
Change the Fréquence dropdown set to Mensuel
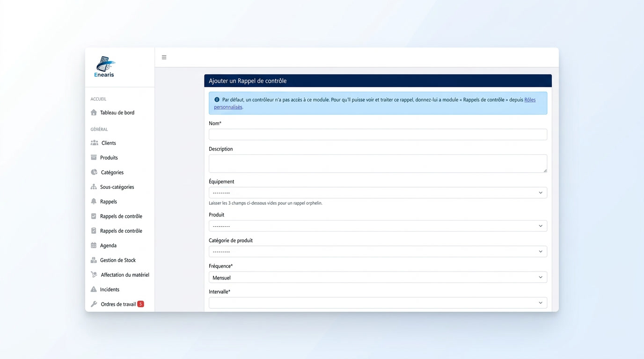point(378,277)
